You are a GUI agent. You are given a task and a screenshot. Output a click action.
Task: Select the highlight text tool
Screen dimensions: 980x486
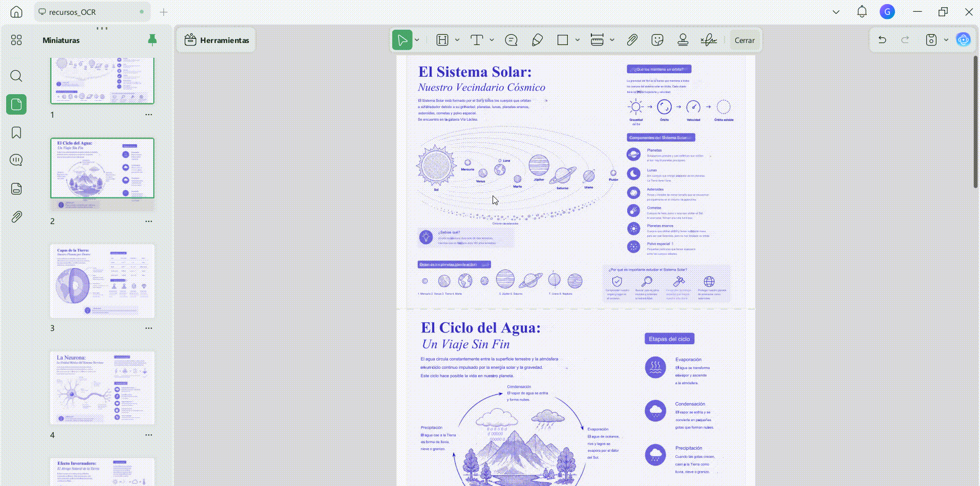click(442, 40)
